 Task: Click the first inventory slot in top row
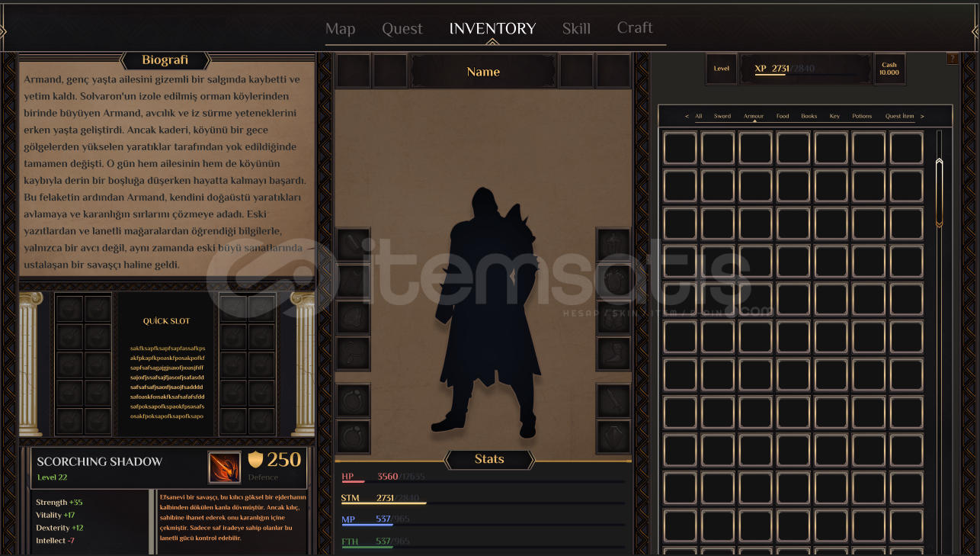click(x=680, y=148)
